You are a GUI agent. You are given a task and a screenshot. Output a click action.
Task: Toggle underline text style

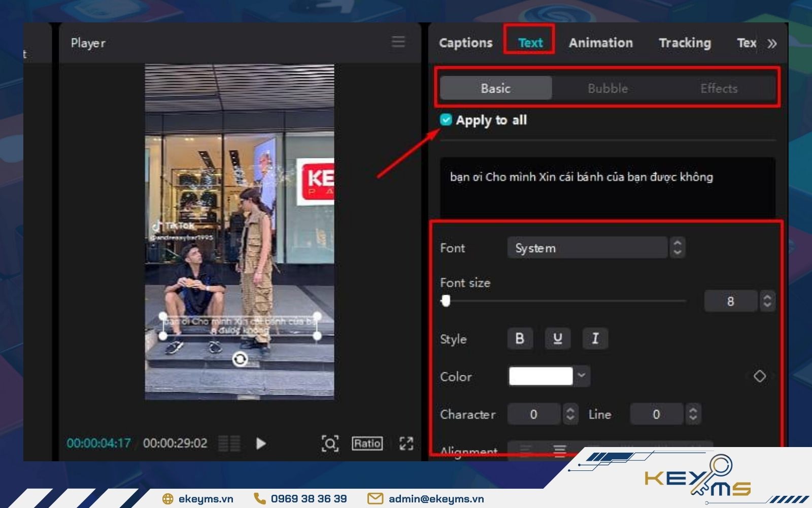pos(557,339)
